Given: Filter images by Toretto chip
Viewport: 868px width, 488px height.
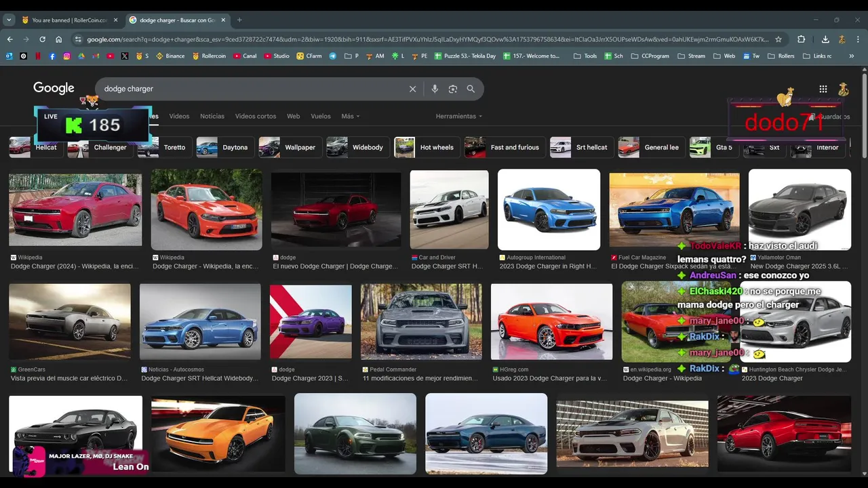Looking at the screenshot, I should click(x=164, y=147).
